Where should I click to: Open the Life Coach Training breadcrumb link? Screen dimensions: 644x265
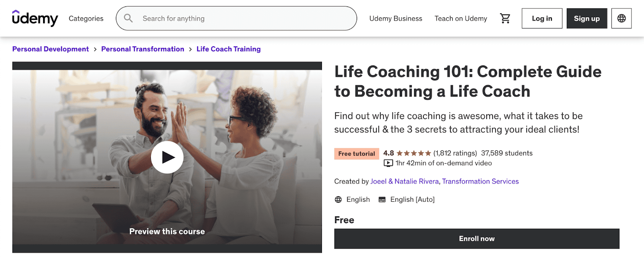pyautogui.click(x=228, y=49)
